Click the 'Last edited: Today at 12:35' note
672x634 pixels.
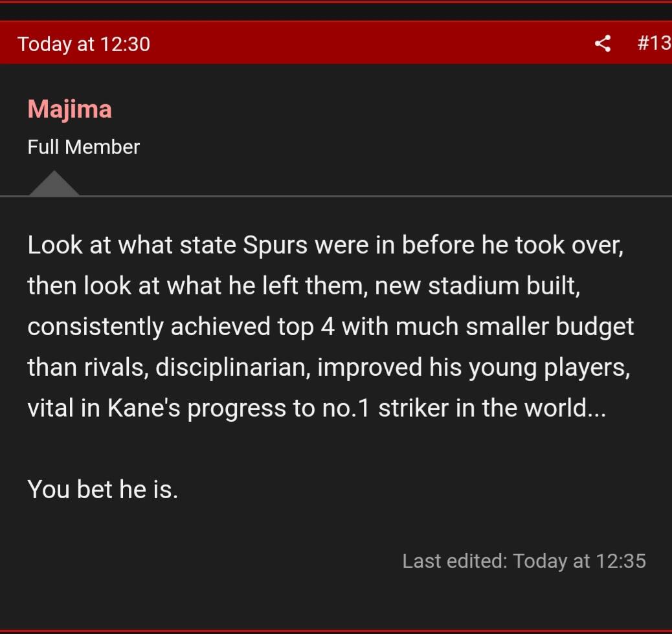tap(523, 560)
